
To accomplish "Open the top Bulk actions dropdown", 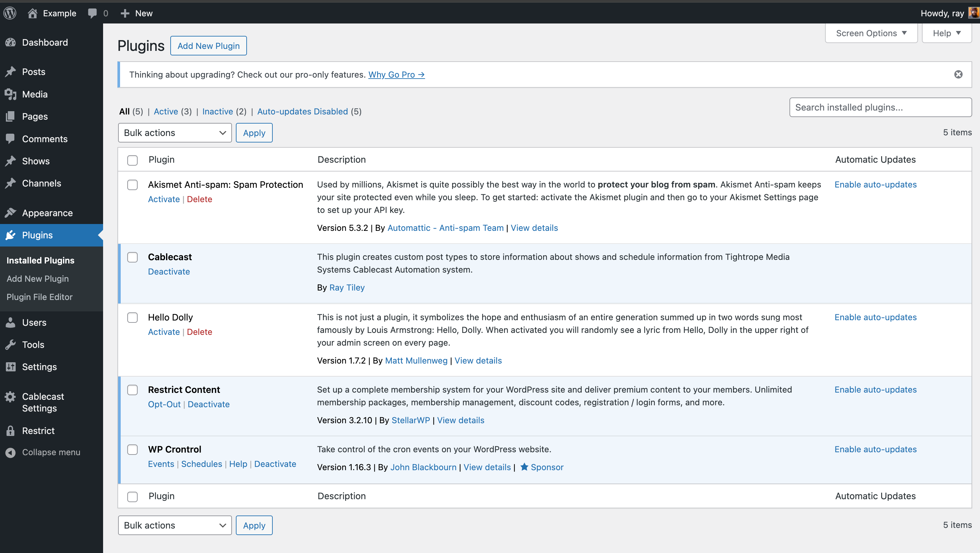I will [175, 133].
